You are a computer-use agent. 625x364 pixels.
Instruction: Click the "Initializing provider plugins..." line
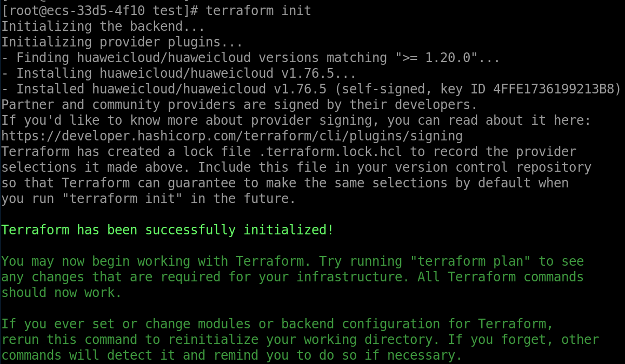tap(122, 42)
